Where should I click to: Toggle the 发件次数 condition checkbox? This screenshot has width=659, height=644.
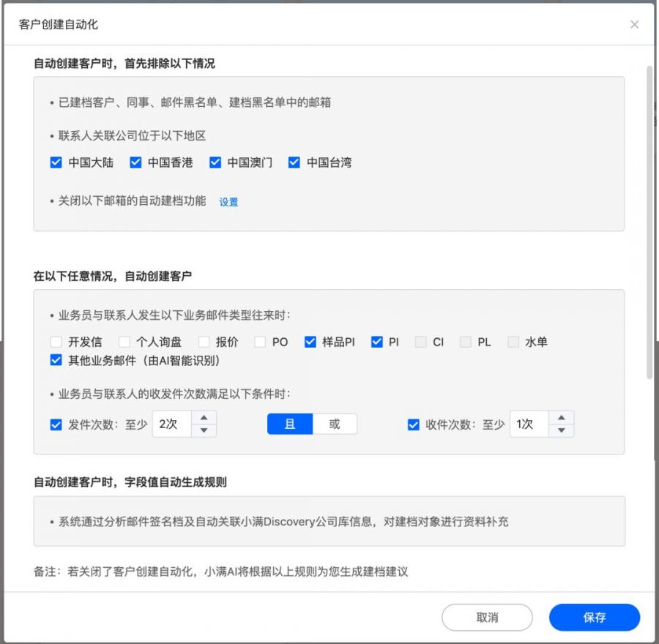pos(56,424)
